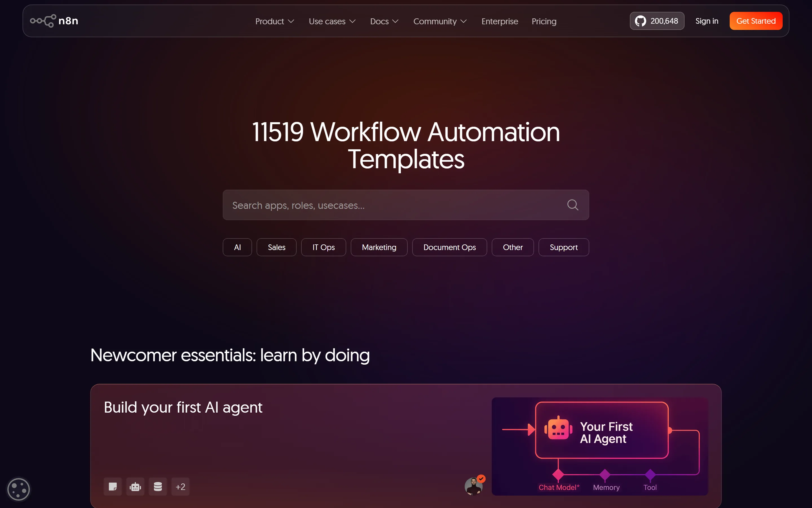
Task: Click the database stack node icon
Action: (158, 487)
